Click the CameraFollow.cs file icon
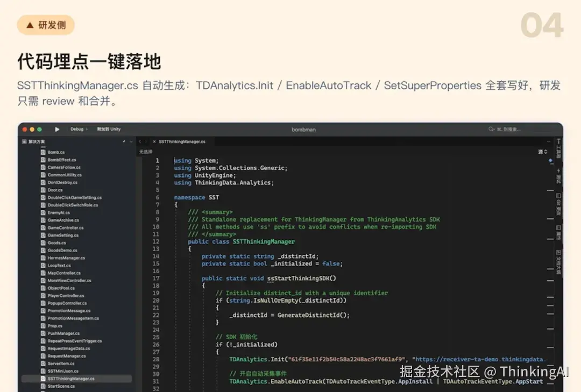 [x=44, y=167]
